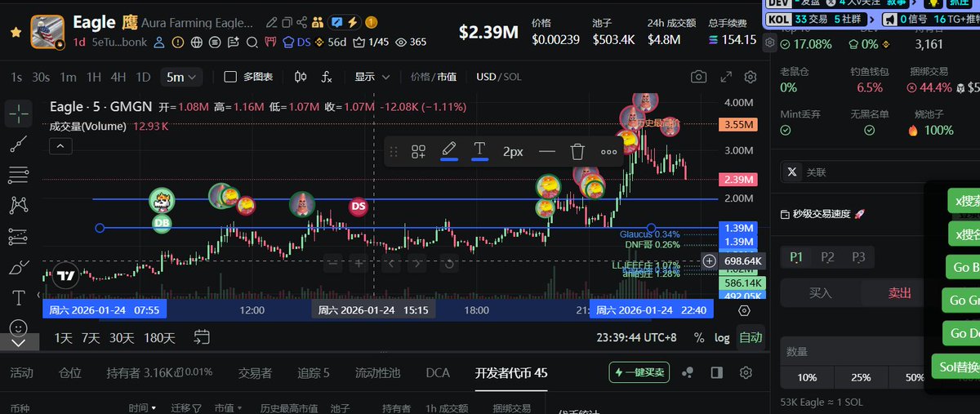
Task: Open the developer profile person icon
Action: pos(159,42)
